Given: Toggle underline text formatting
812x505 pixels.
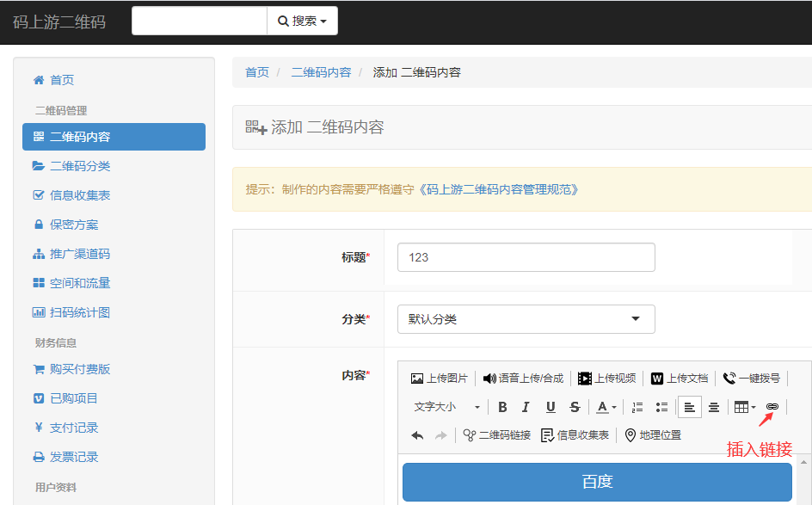Looking at the screenshot, I should [x=551, y=407].
